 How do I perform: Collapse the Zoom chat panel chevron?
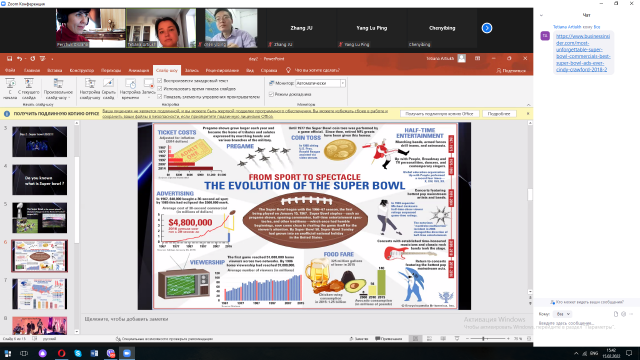541,16
